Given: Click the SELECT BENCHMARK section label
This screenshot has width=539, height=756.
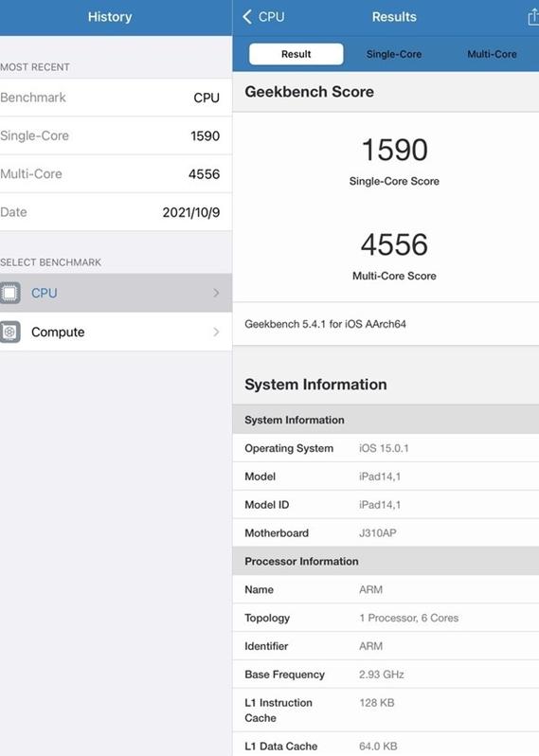Looking at the screenshot, I should (x=50, y=262).
